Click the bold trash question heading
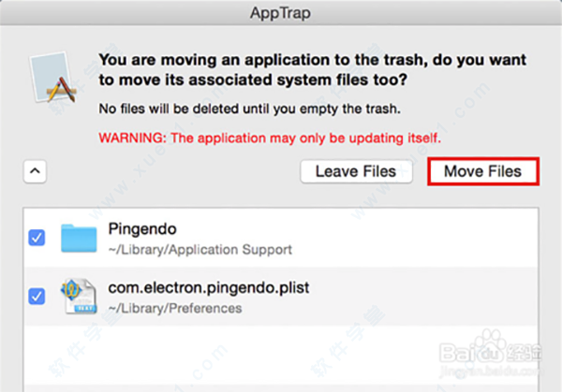 pos(313,70)
